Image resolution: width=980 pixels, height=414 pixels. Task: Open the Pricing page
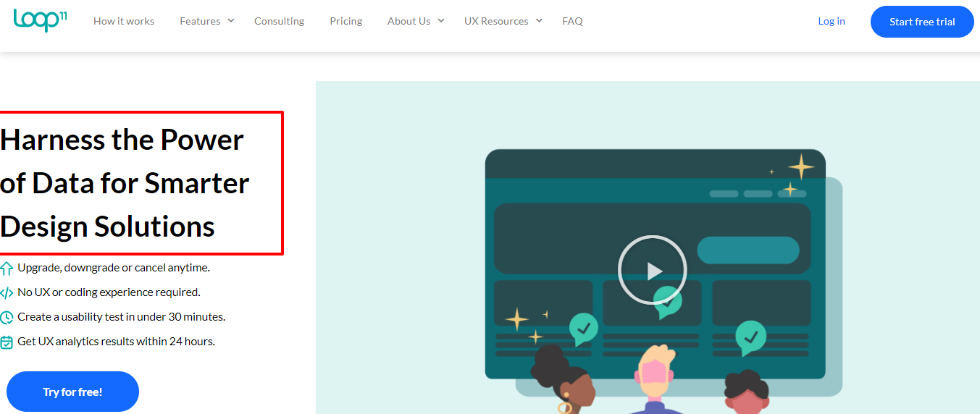click(345, 21)
